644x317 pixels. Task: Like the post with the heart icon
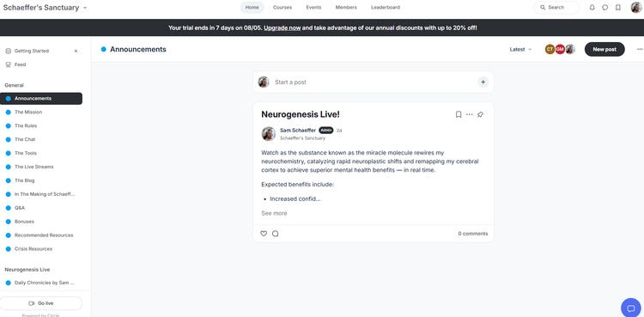coord(264,234)
